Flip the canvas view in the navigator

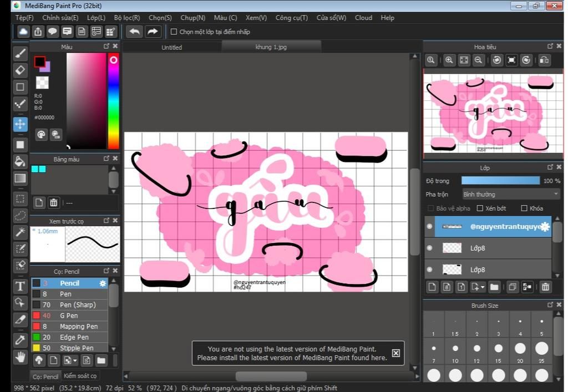544,60
